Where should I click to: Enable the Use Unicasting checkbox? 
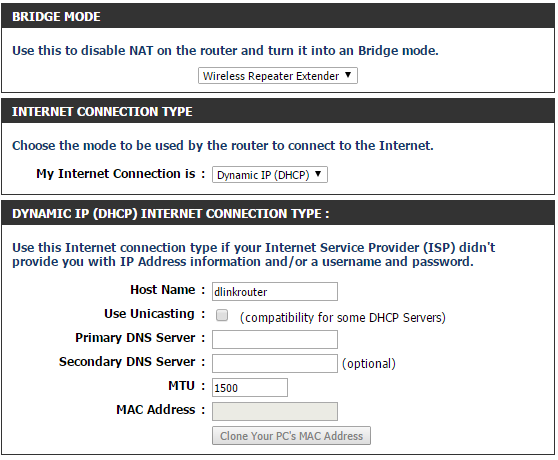222,315
